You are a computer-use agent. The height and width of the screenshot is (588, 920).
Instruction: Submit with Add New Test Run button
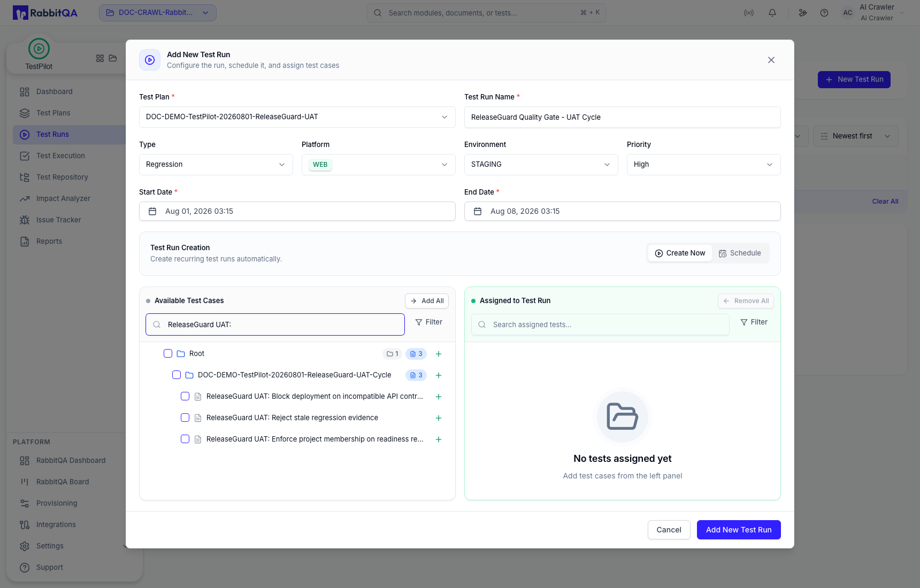click(739, 530)
